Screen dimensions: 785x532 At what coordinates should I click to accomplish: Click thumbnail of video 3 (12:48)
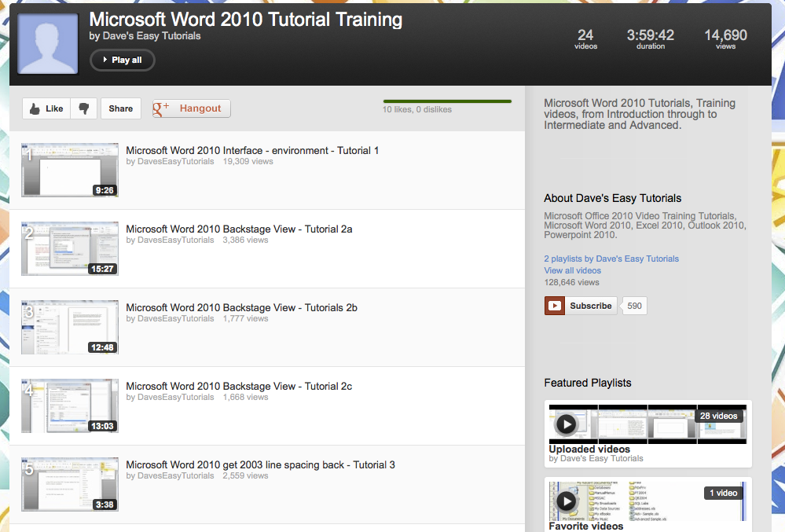[x=70, y=328]
